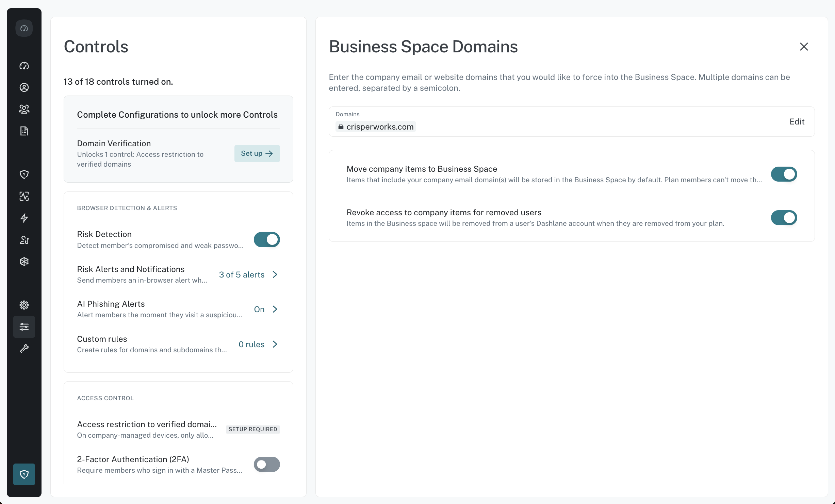Click Edit for the Domains field
Image resolution: width=835 pixels, height=504 pixels.
[x=797, y=122]
